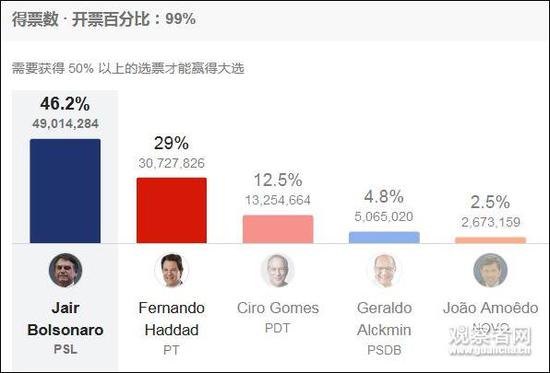Click the 得票数 header title

point(35,19)
